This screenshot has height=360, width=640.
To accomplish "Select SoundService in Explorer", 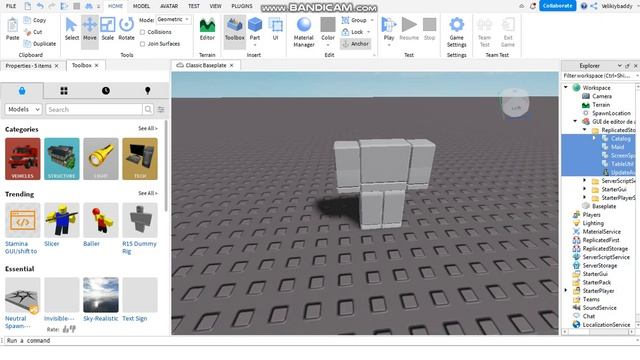I will 599,308.
